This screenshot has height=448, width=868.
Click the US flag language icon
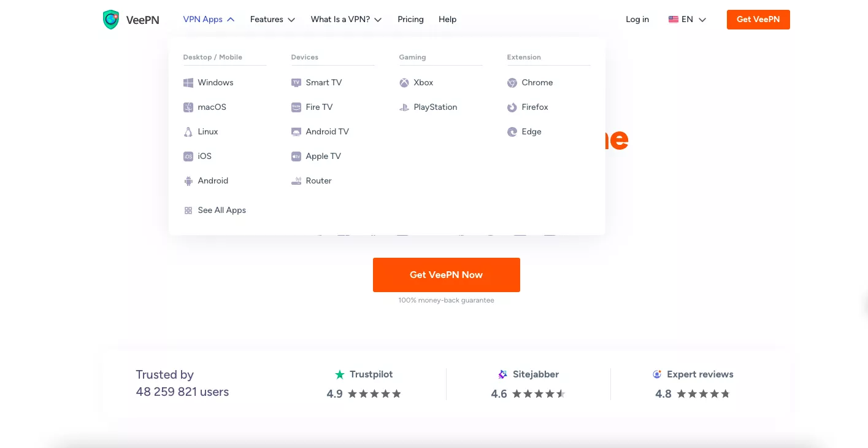pyautogui.click(x=674, y=20)
